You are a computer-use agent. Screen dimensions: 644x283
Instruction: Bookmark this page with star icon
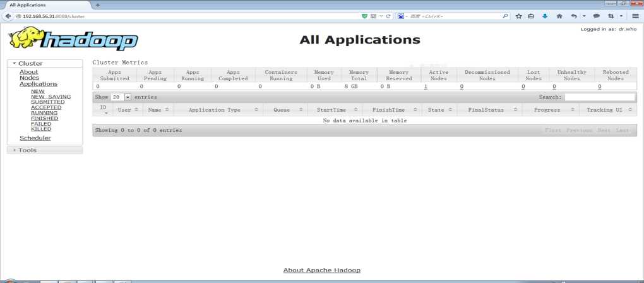click(x=519, y=16)
